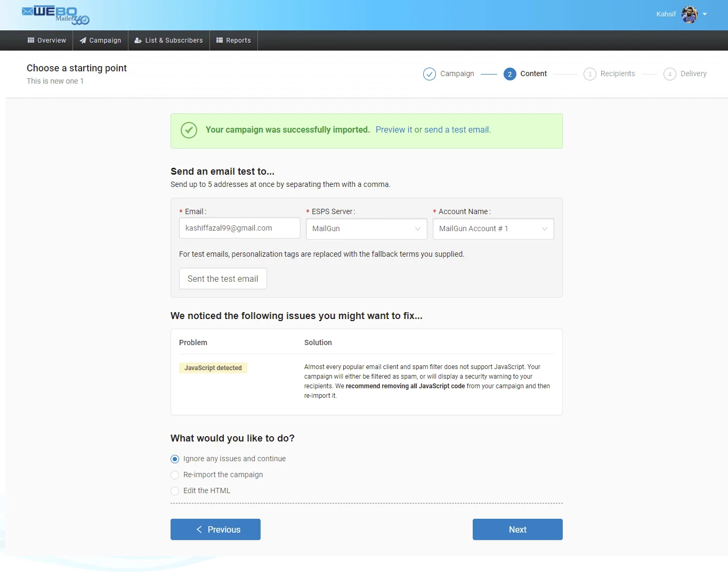Select the Edit the HTML radio button
The width and height of the screenshot is (728, 572).
pos(175,491)
